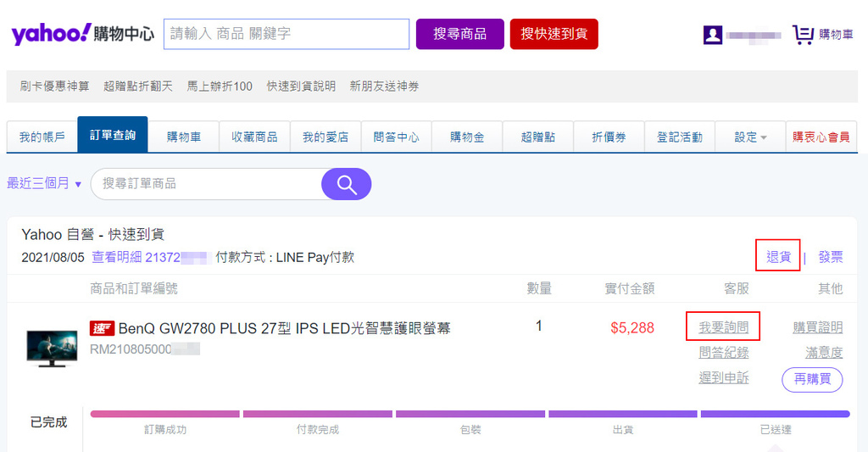Open the 最近三個月 date range dropdown
The image size is (868, 452).
coord(44,183)
